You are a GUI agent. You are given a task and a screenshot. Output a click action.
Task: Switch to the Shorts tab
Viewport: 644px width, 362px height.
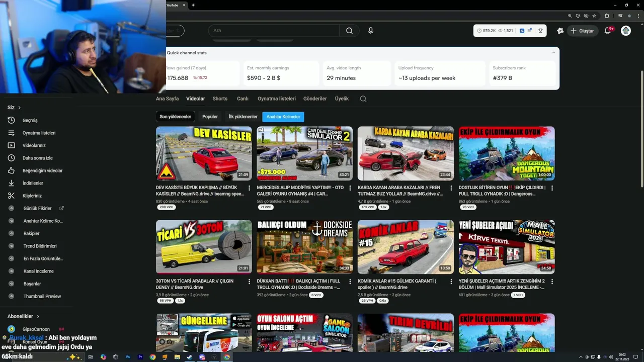(x=220, y=99)
